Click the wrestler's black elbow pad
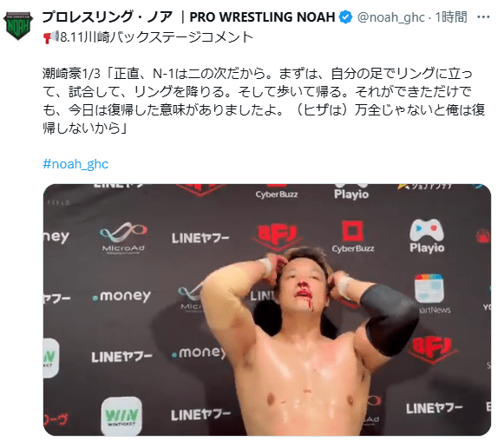504x441 pixels. click(389, 320)
